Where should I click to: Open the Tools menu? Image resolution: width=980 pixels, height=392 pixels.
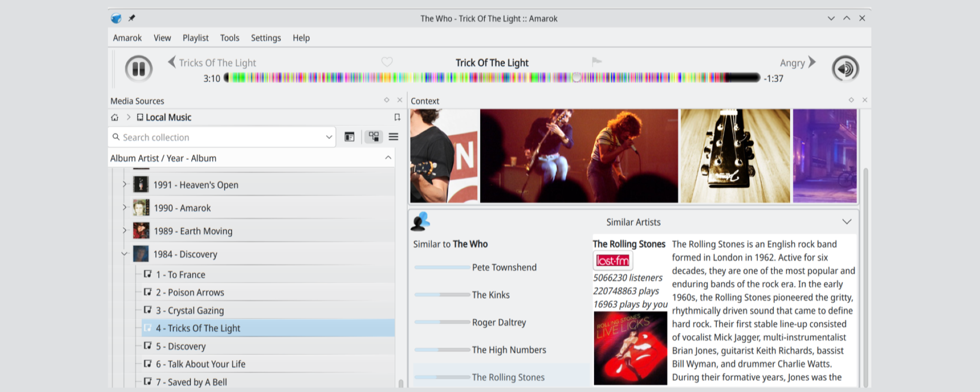click(x=229, y=38)
